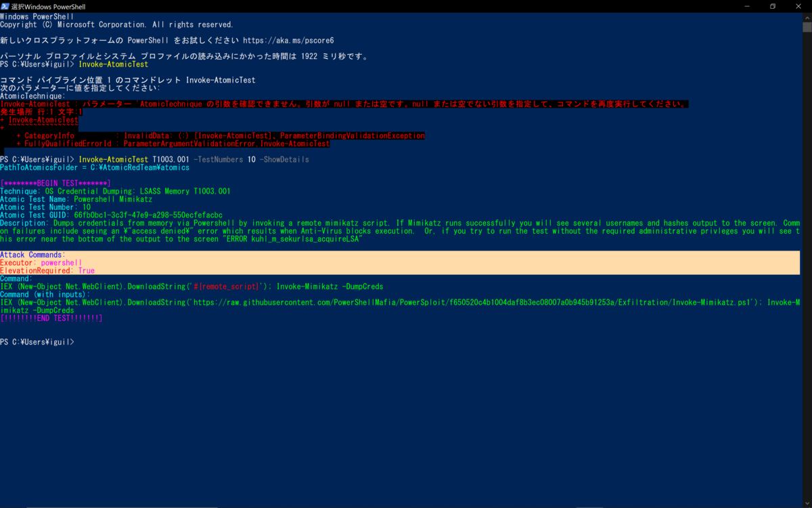This screenshot has width=812, height=508.
Task: Click the '次のパラメーターに値を指定してください:' line
Action: pos(81,88)
